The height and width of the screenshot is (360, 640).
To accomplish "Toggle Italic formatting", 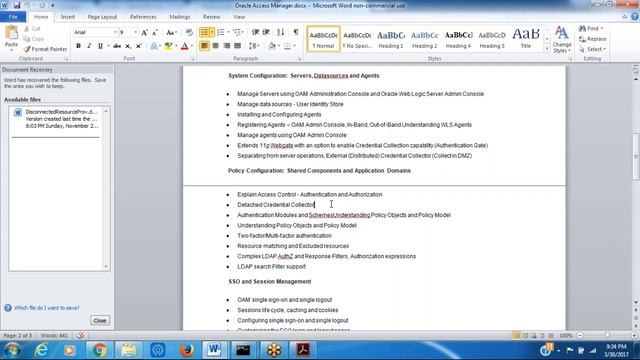I will (x=89, y=46).
